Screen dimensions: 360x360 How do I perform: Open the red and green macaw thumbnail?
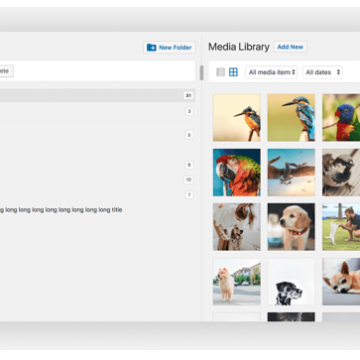[x=237, y=172]
